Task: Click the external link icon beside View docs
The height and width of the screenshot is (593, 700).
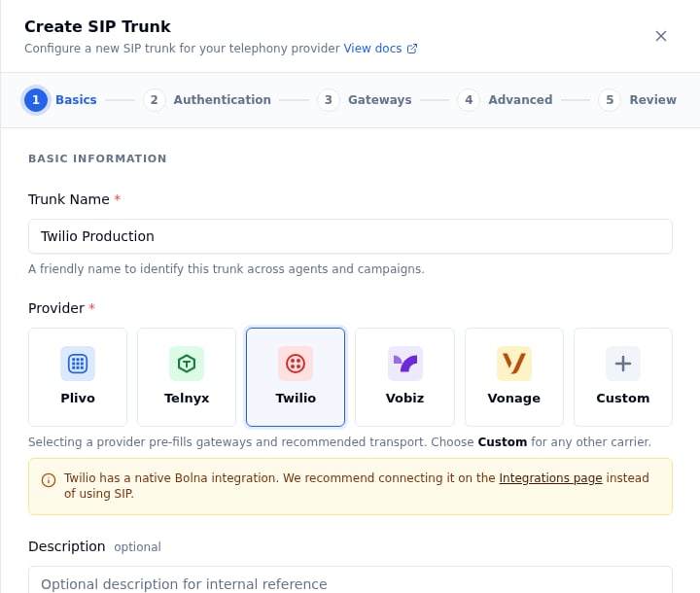Action: coord(412,49)
